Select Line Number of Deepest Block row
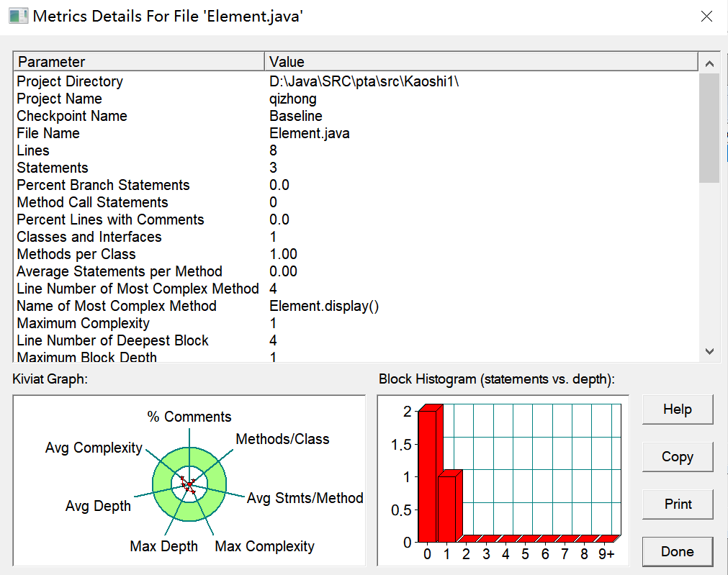The width and height of the screenshot is (728, 575). tap(356, 340)
